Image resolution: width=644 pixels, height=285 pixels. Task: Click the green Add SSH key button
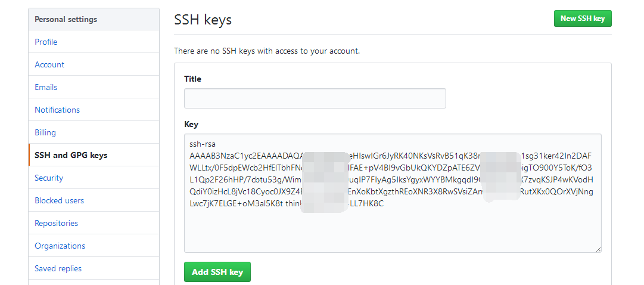point(217,272)
